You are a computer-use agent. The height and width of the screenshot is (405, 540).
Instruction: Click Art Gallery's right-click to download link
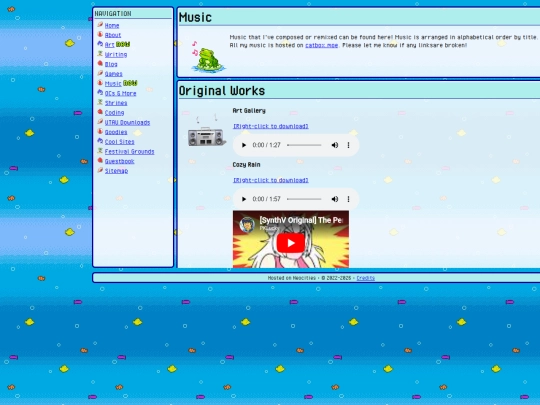(271, 126)
